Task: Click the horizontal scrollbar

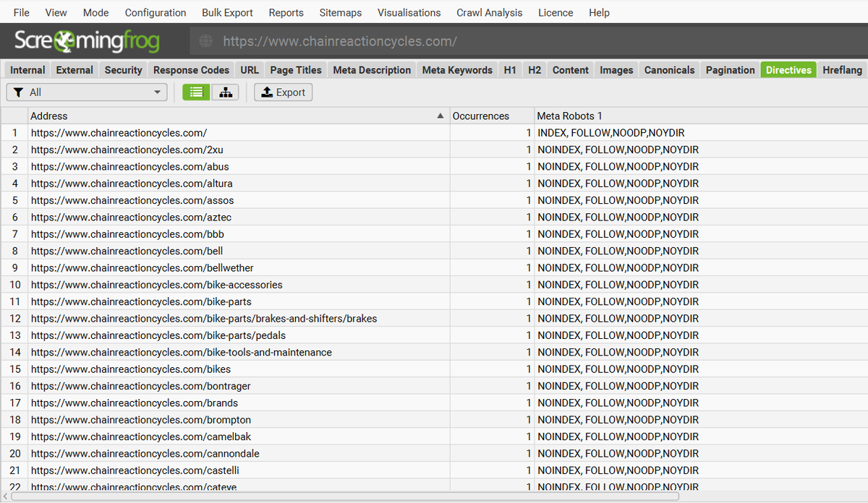Action: (346, 496)
